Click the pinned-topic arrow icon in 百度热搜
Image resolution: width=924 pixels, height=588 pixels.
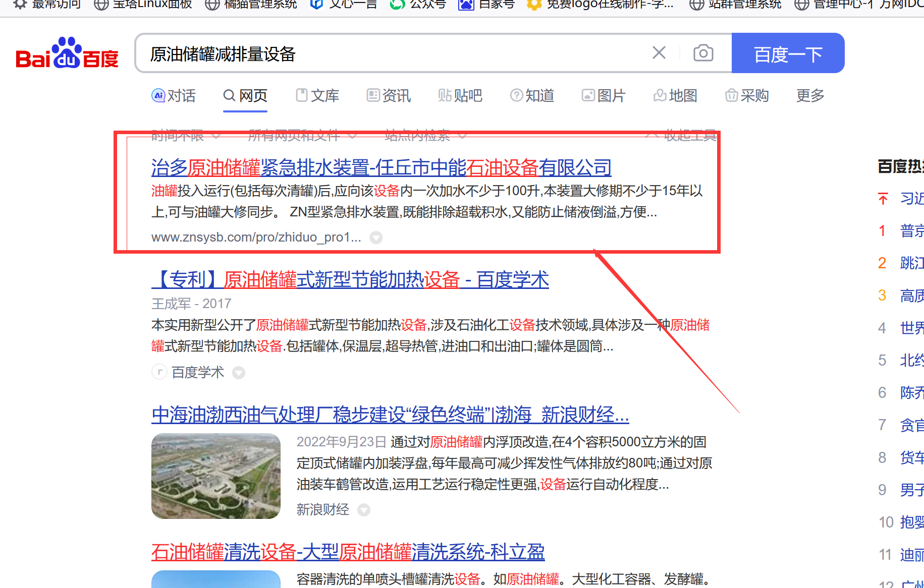(882, 199)
